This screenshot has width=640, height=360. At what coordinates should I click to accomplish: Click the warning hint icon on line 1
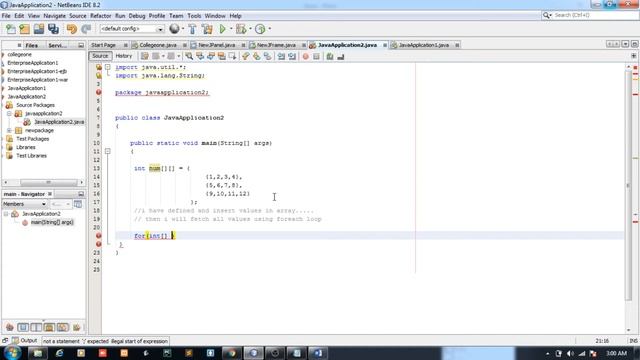(98, 67)
